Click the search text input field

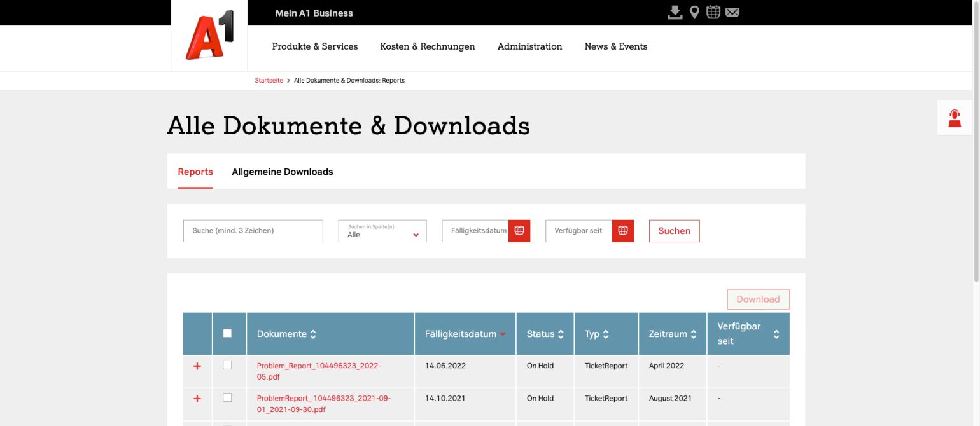coord(253,231)
